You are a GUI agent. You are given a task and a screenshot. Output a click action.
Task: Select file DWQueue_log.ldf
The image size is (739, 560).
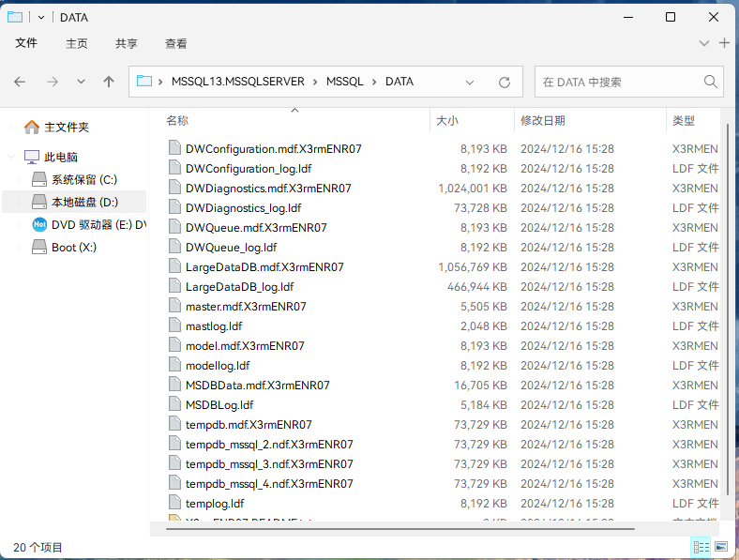231,248
